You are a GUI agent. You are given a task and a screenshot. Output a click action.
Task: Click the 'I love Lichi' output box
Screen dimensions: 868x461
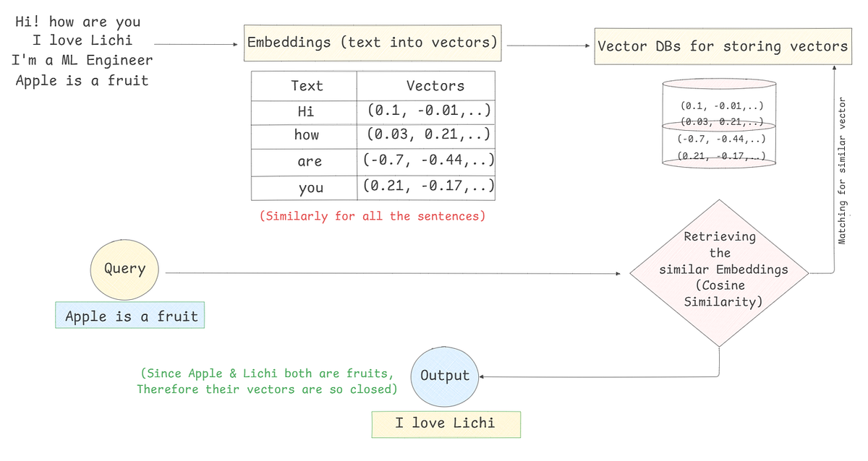pos(446,423)
